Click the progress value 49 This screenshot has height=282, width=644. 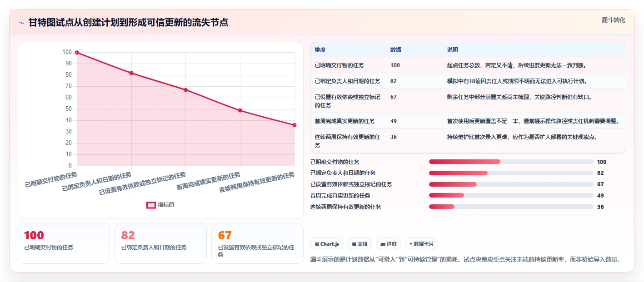point(600,196)
